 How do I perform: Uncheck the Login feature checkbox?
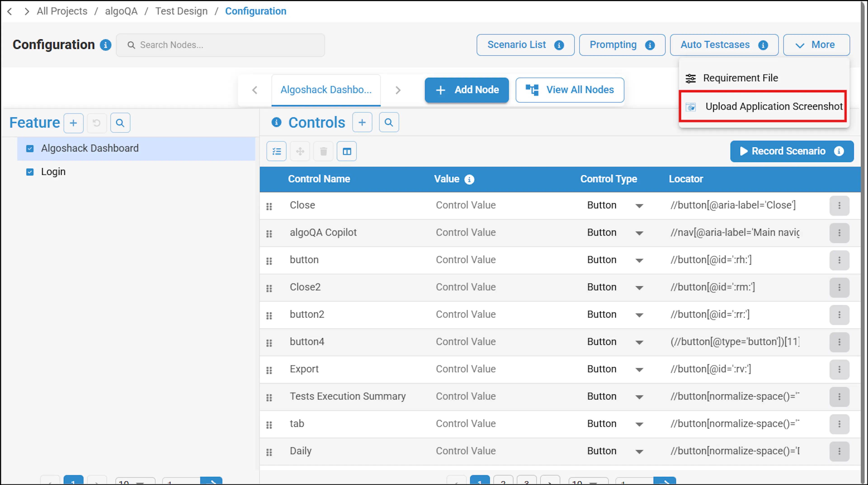(30, 172)
